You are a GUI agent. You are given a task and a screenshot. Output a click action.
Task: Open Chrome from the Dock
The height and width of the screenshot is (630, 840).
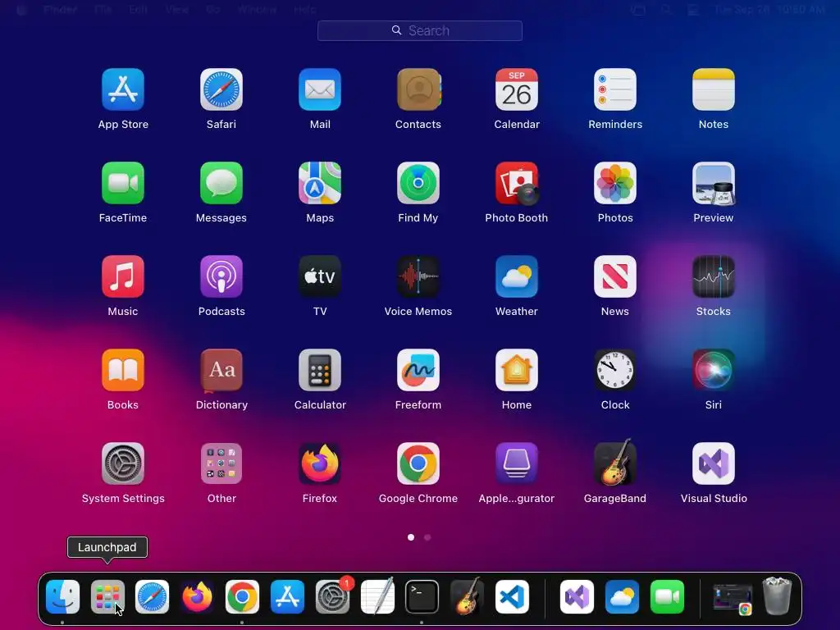242,597
